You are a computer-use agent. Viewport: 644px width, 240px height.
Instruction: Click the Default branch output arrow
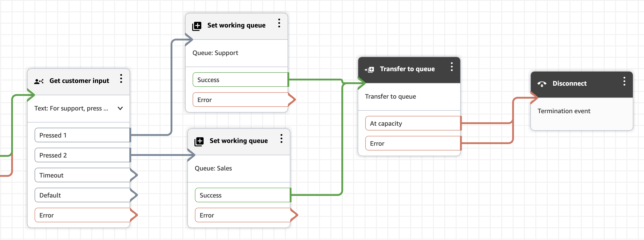134,195
